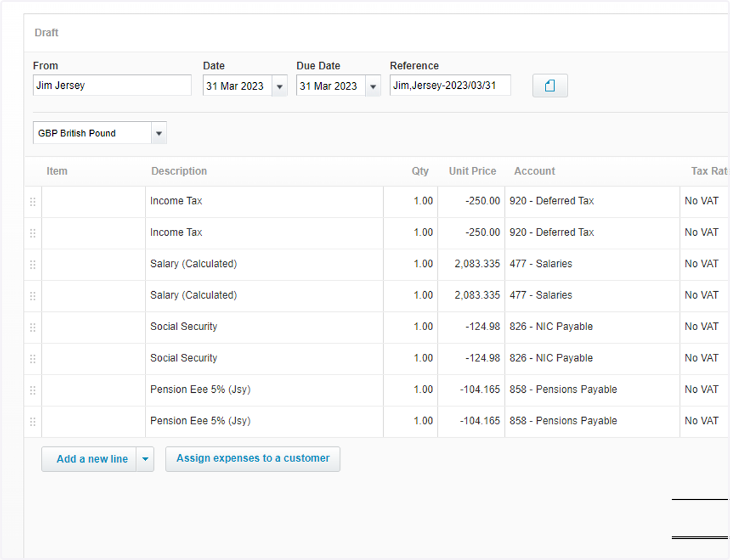This screenshot has height=560, width=730.
Task: Click drag handle of first Social Security row
Action: (33, 327)
